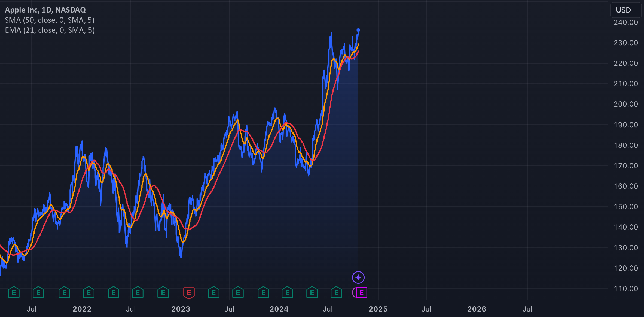The width and height of the screenshot is (644, 317).
Task: Click the 2024 year label on time axis
Action: [x=279, y=309]
